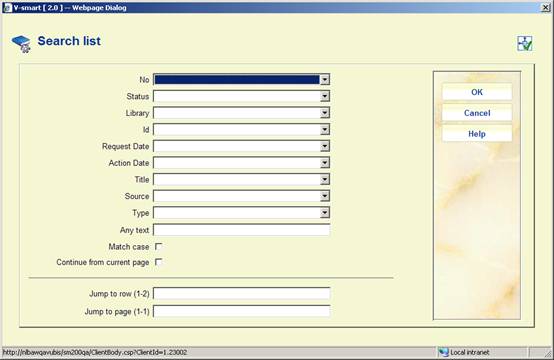The width and height of the screenshot is (554, 360).
Task: Expand the Type dropdown
Action: [x=324, y=212]
